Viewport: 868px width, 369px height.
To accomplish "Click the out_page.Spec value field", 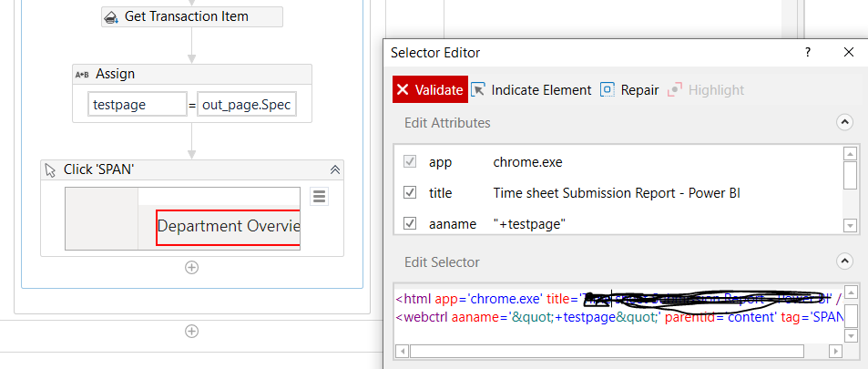I will [246, 105].
